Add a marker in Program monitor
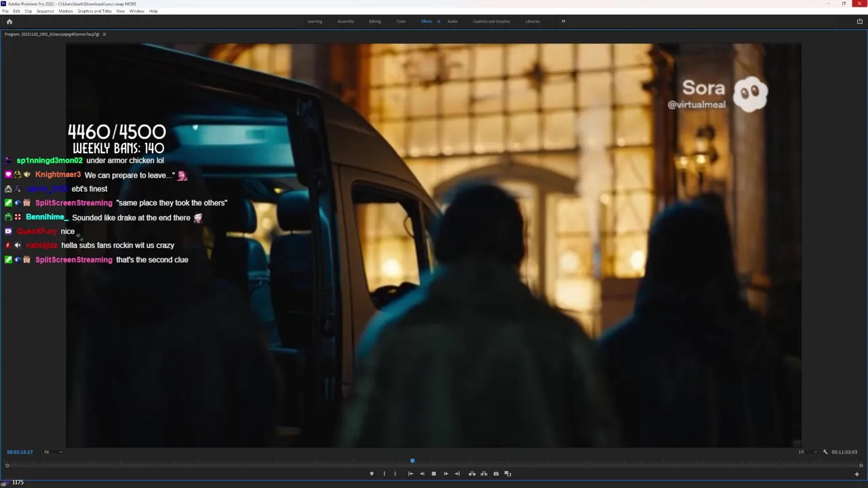 pos(372,474)
